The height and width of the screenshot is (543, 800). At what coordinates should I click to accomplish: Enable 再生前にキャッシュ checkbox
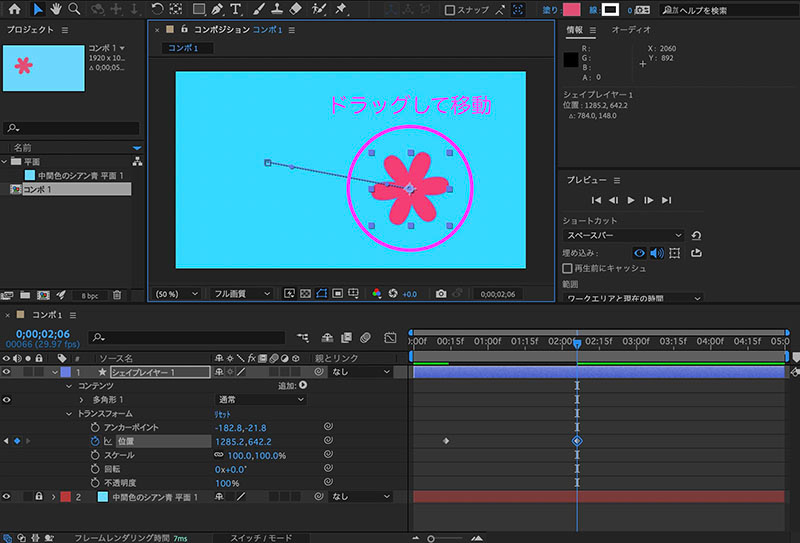coord(567,268)
